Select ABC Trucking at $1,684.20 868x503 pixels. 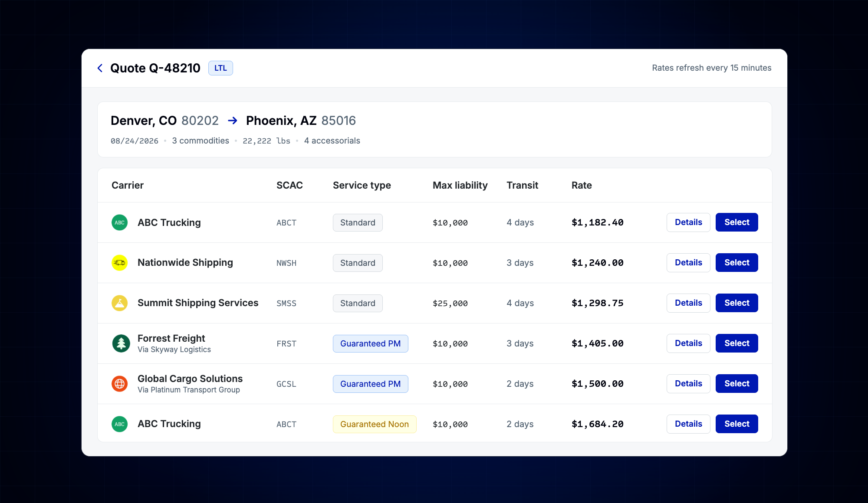[736, 424]
